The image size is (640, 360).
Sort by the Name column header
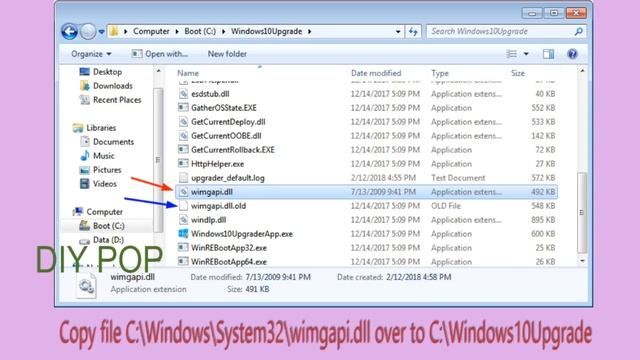pos(188,73)
